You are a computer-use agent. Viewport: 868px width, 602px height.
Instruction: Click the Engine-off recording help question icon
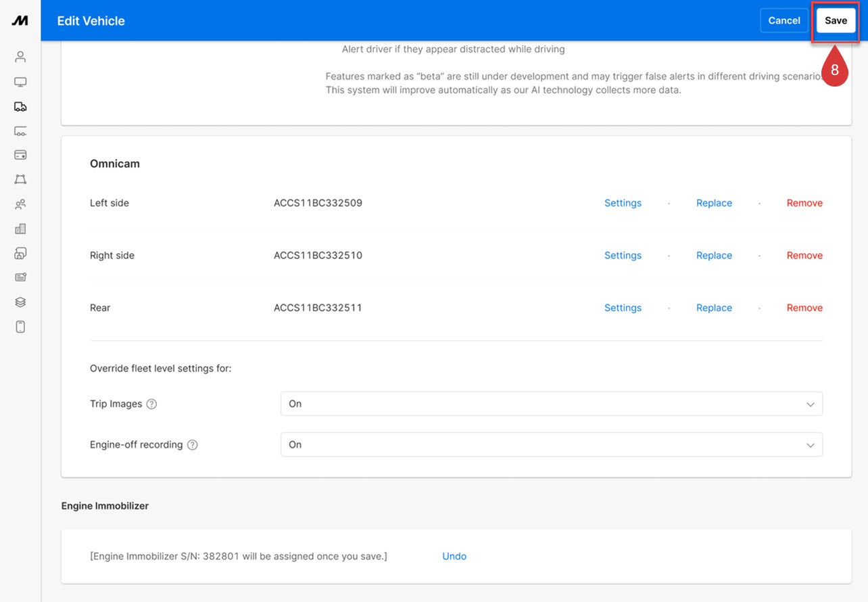[192, 445]
